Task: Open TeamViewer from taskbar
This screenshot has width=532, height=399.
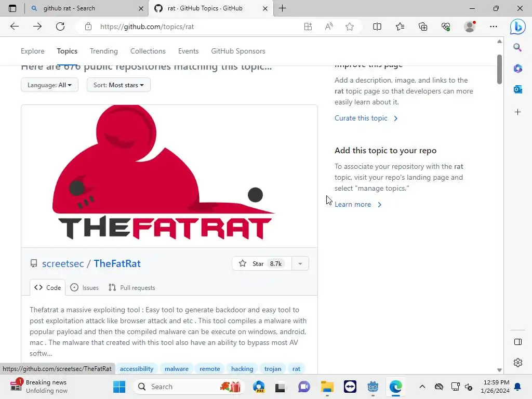Action: (350, 387)
